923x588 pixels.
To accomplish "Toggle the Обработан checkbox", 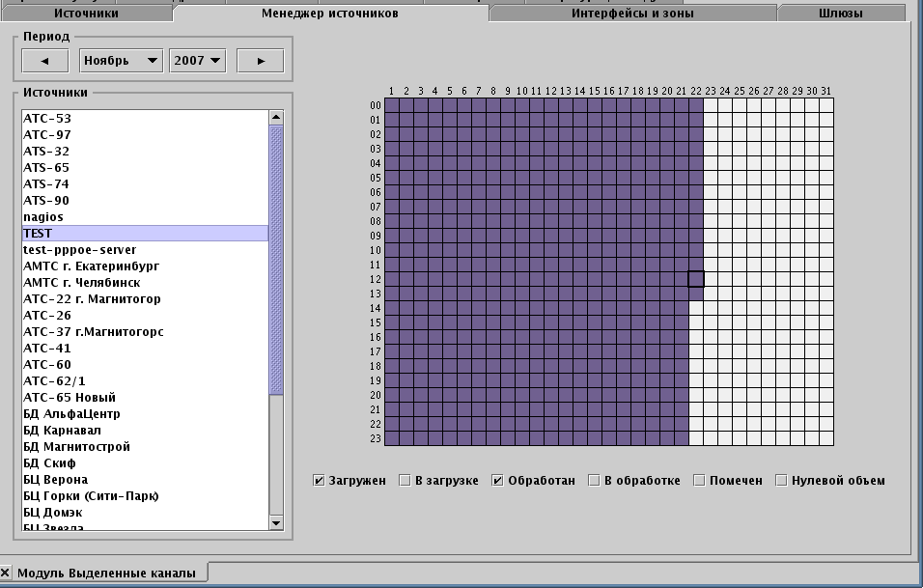I will [x=498, y=481].
